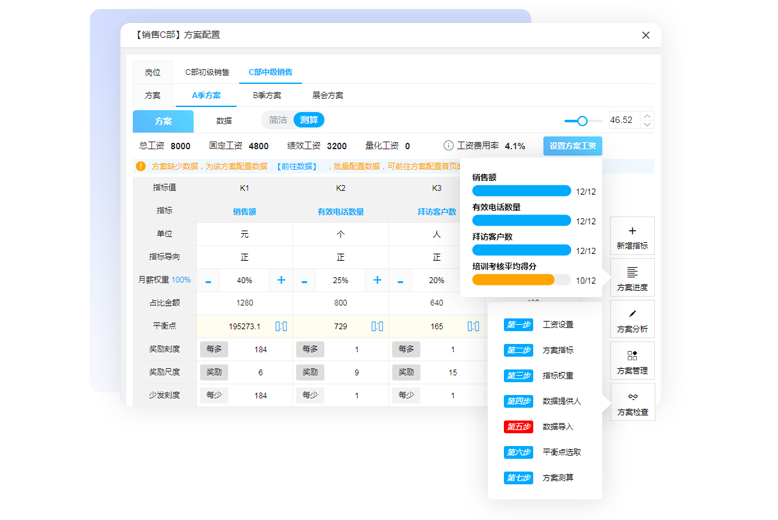Open the 有效电话数量 indicator link
Screen dimensions: 778x520
coord(341,211)
